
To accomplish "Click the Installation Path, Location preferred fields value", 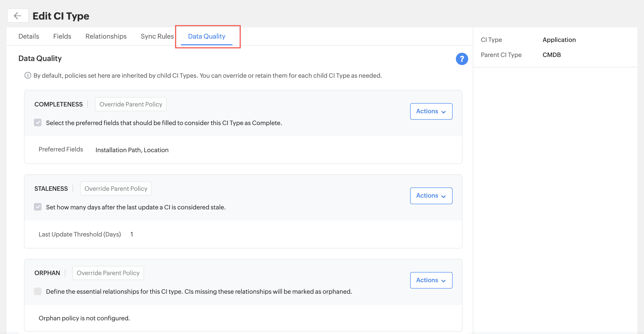I will pyautogui.click(x=132, y=150).
